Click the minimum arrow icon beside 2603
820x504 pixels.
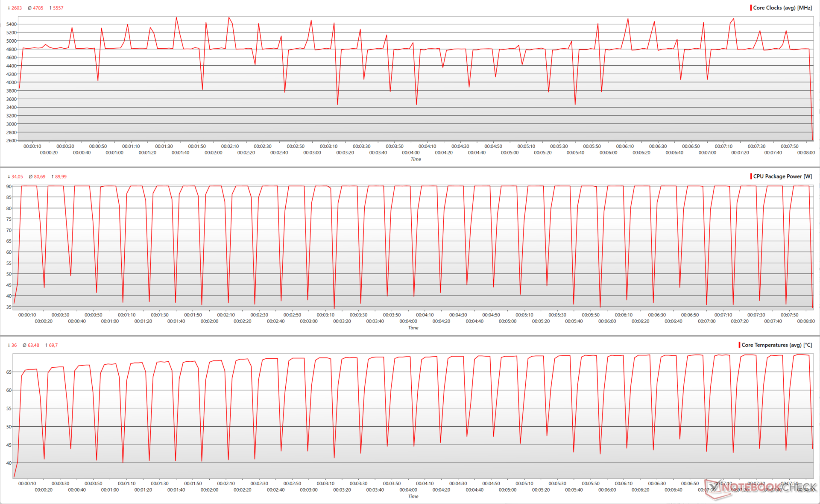(9, 8)
